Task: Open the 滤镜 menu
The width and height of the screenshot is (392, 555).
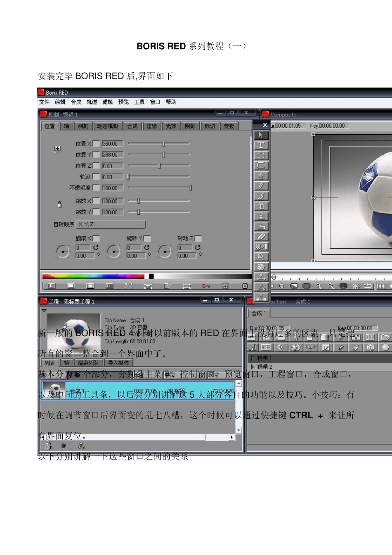Action: [x=107, y=102]
